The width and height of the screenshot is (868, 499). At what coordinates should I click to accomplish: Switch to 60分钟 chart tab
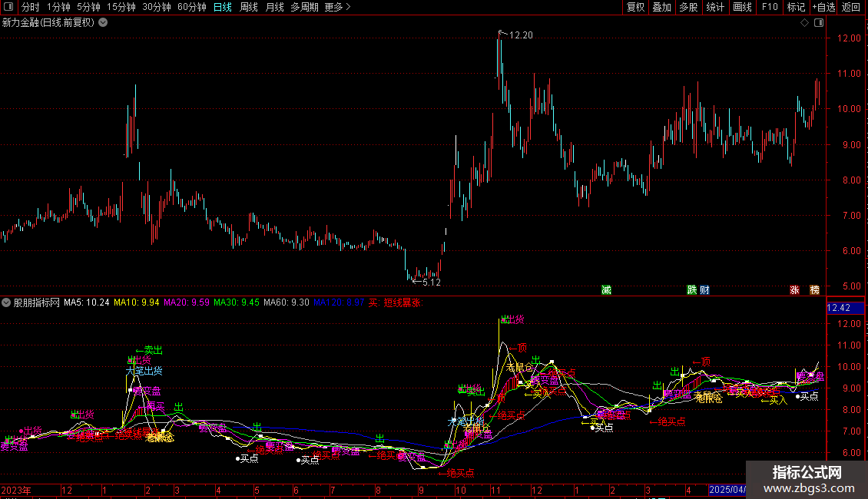coord(191,7)
